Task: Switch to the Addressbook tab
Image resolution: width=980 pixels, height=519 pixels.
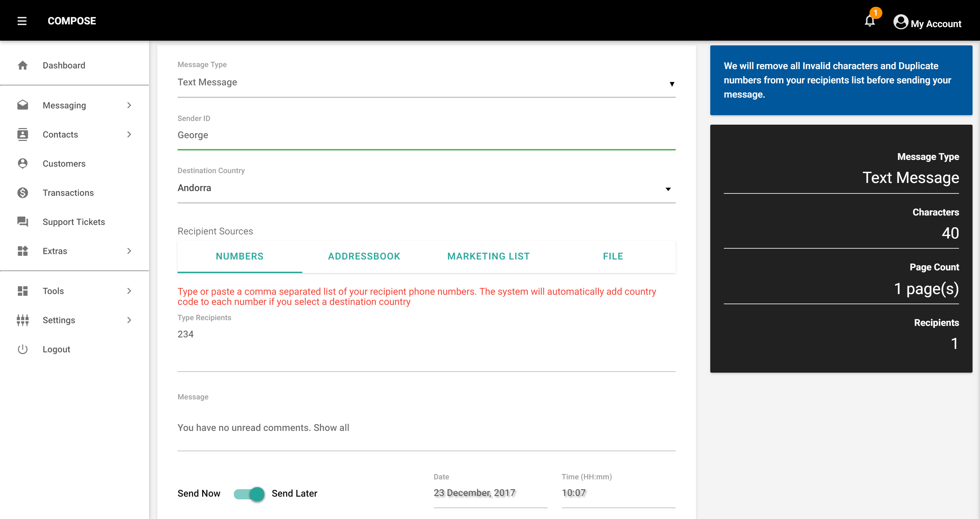Action: [364, 256]
